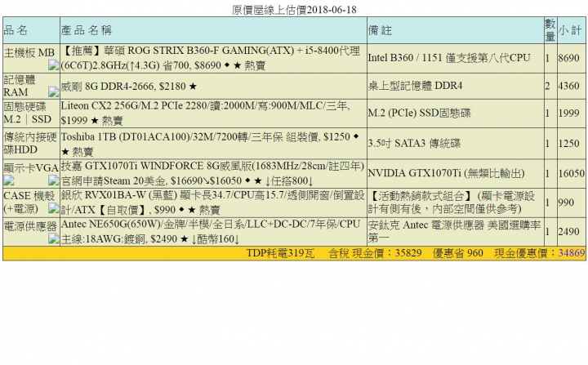Click the subtotal 4360
Image resolution: width=588 pixels, height=365 pixels.
pyautogui.click(x=568, y=86)
